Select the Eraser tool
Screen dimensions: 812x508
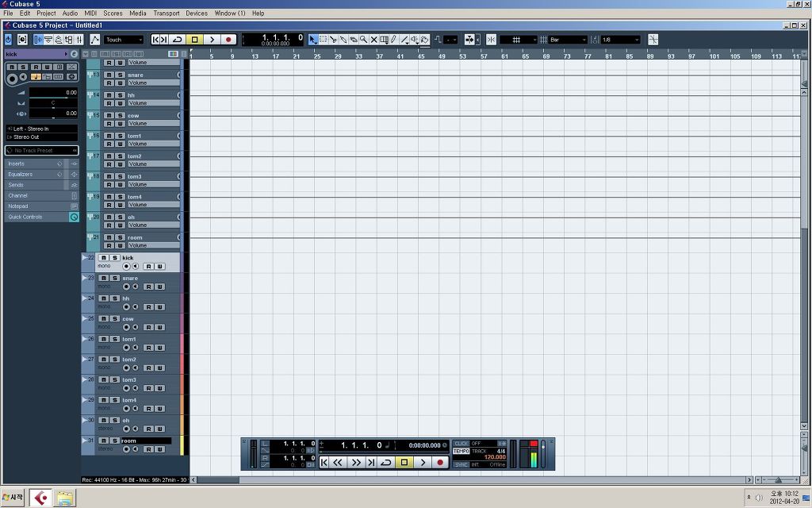click(354, 40)
